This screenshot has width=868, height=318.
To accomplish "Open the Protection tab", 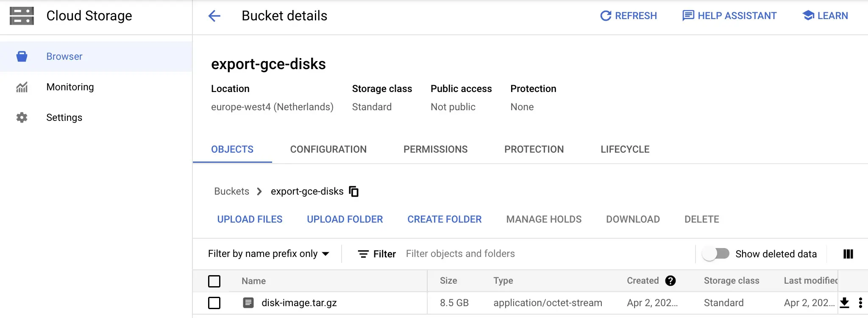I will tap(534, 149).
